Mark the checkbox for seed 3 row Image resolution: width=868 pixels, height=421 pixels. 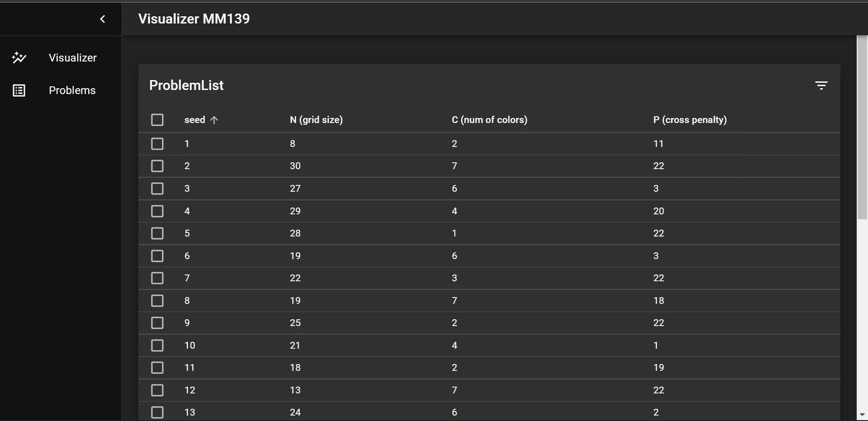tap(157, 189)
